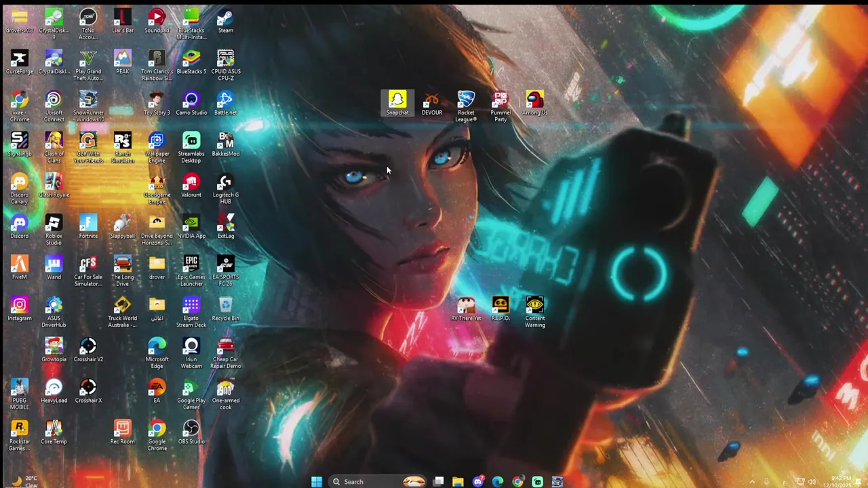868x488 pixels.
Task: Select the Valorant desktop icon
Action: click(x=191, y=186)
